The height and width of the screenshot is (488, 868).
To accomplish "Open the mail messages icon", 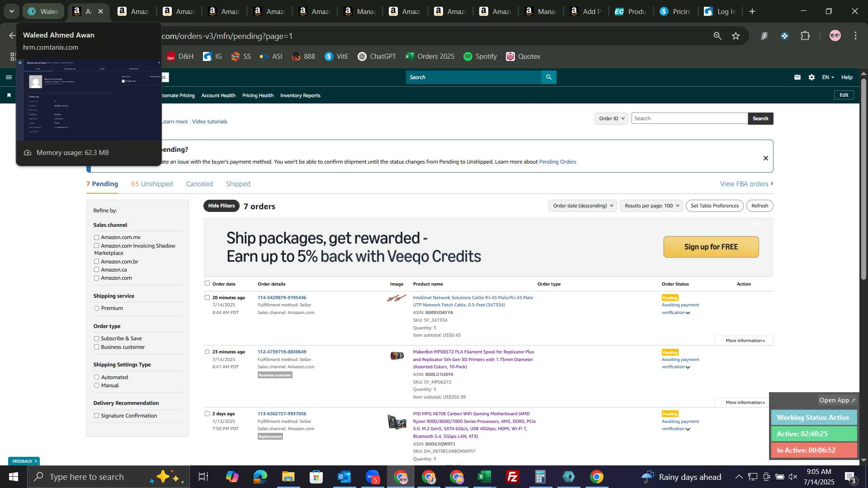I will click(797, 77).
